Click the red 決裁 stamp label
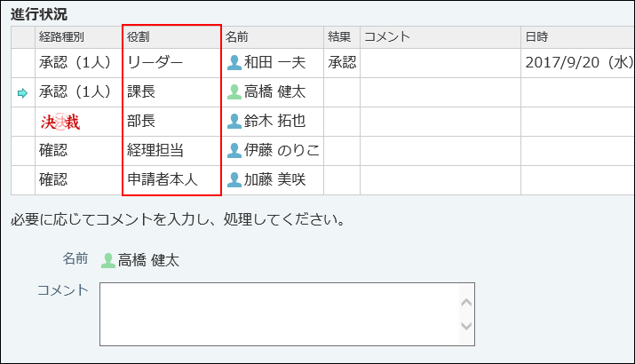The width and height of the screenshot is (635, 364). coord(60,123)
